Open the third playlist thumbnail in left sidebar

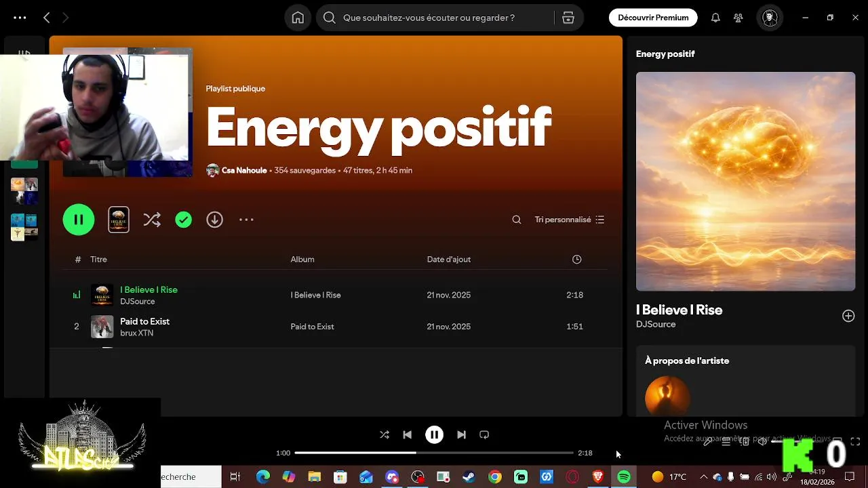[x=24, y=227]
